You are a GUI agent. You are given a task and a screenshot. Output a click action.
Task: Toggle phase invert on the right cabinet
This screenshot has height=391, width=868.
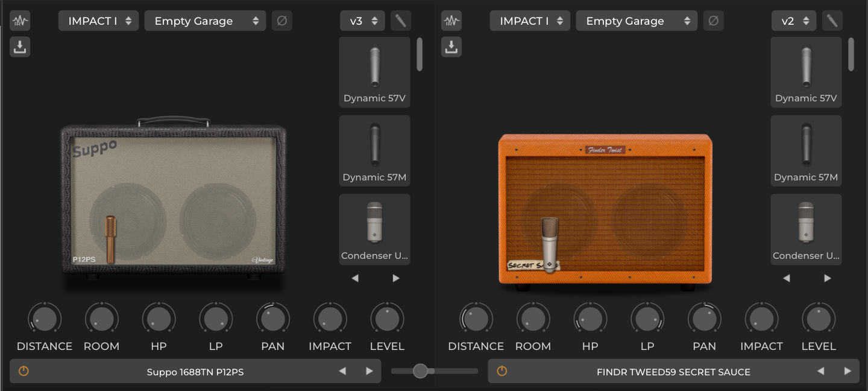(713, 21)
